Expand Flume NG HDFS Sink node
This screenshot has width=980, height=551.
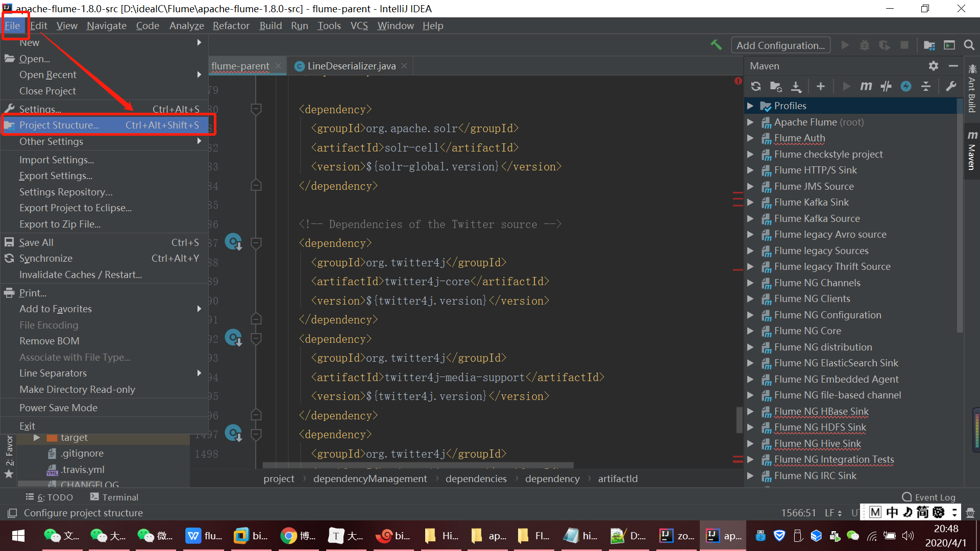pos(750,427)
